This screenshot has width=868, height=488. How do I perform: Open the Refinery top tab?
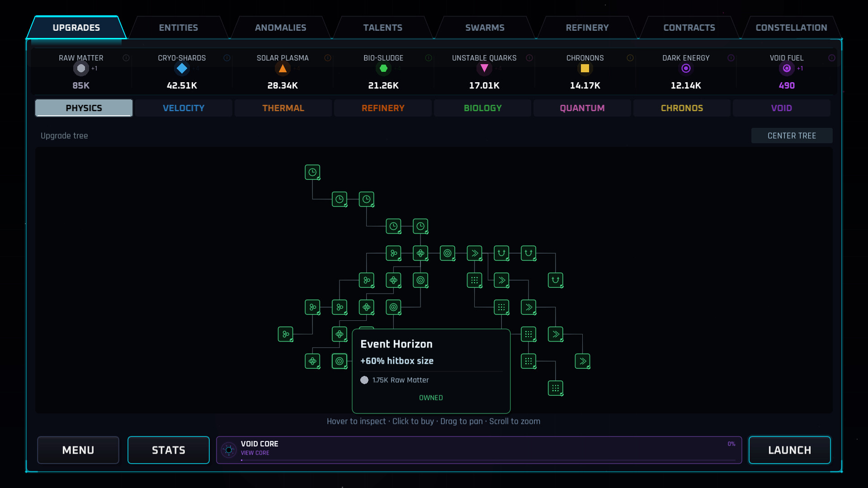pyautogui.click(x=587, y=28)
